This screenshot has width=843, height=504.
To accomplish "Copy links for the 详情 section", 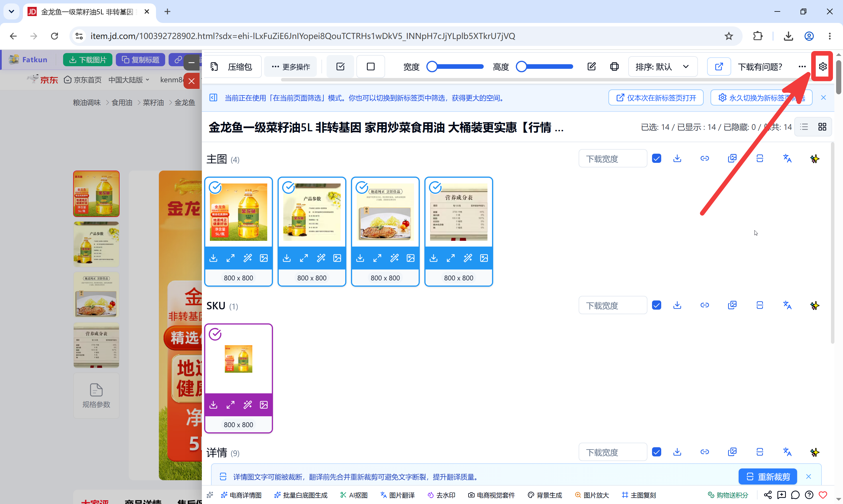I will click(x=705, y=452).
